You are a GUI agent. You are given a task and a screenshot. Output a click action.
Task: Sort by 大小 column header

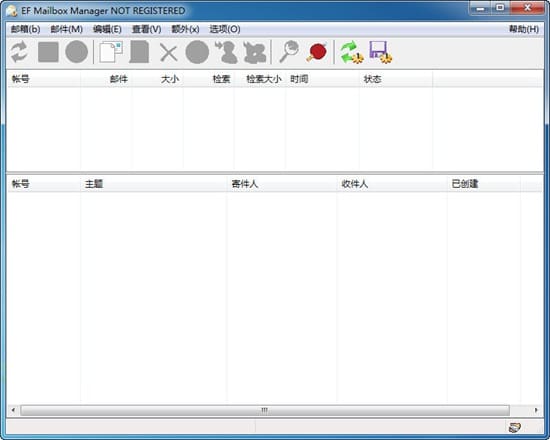tap(157, 79)
